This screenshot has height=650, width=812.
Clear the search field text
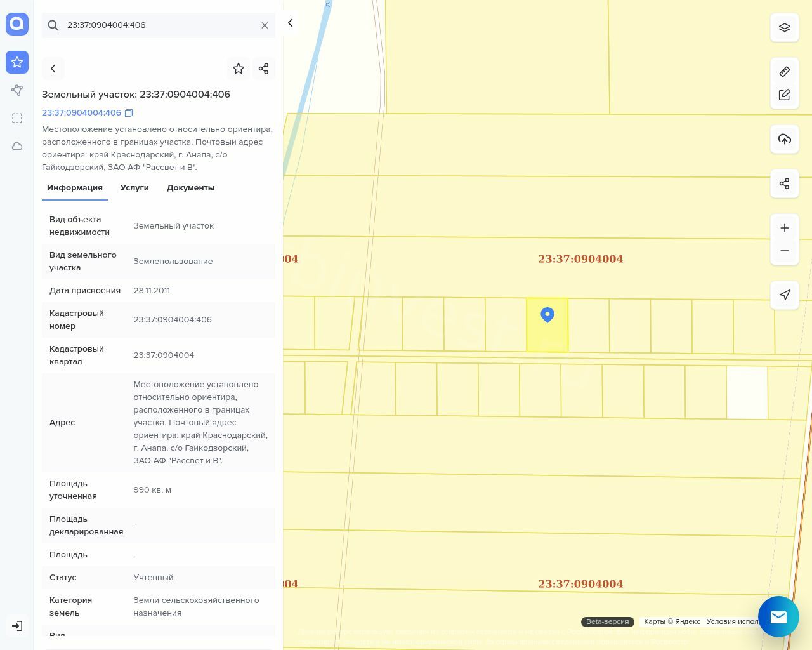[265, 25]
